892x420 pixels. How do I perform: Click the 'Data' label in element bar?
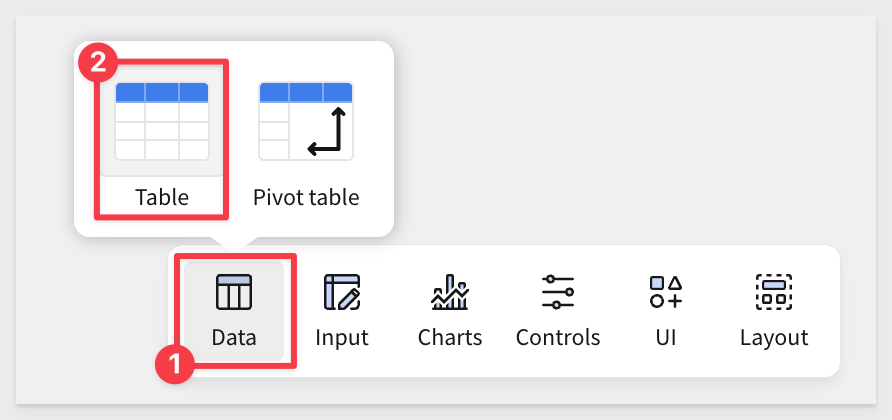234,337
